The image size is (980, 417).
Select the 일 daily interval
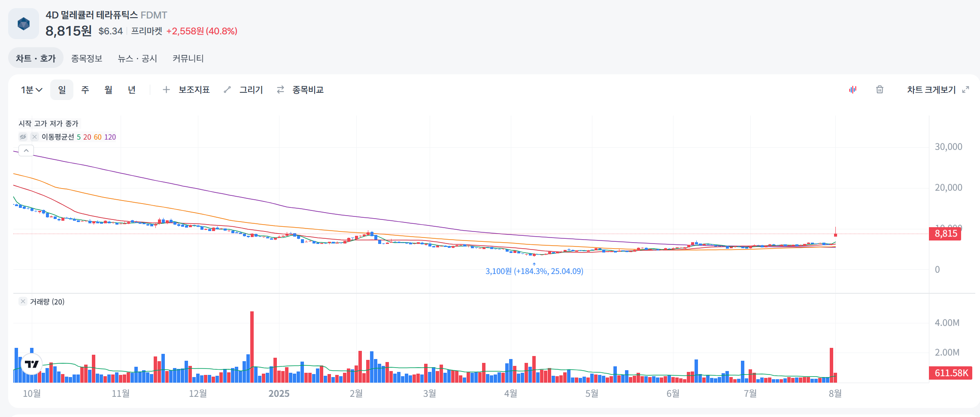click(x=62, y=90)
